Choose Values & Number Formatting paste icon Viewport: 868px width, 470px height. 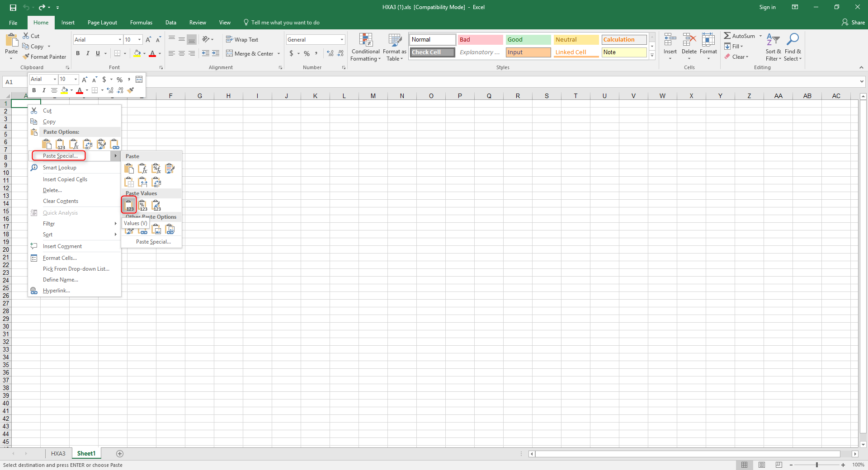click(143, 205)
